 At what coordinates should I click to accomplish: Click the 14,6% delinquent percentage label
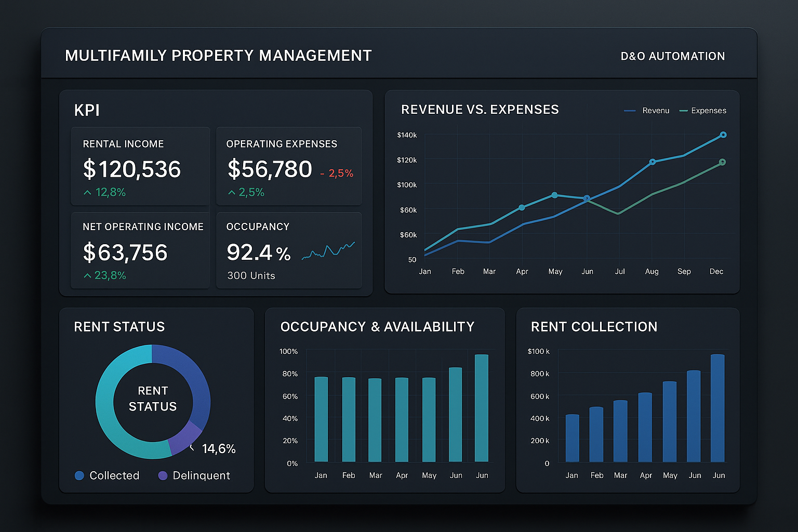[219, 449]
